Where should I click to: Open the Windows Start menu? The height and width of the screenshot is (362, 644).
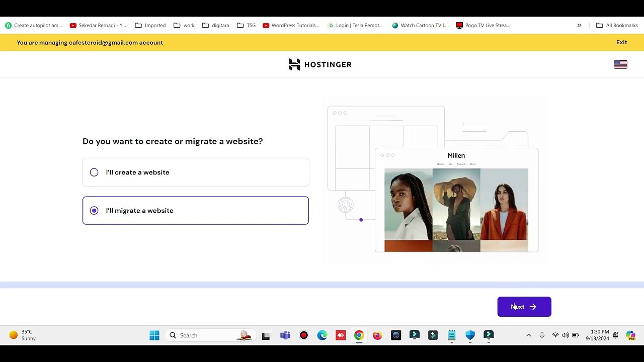click(x=154, y=335)
